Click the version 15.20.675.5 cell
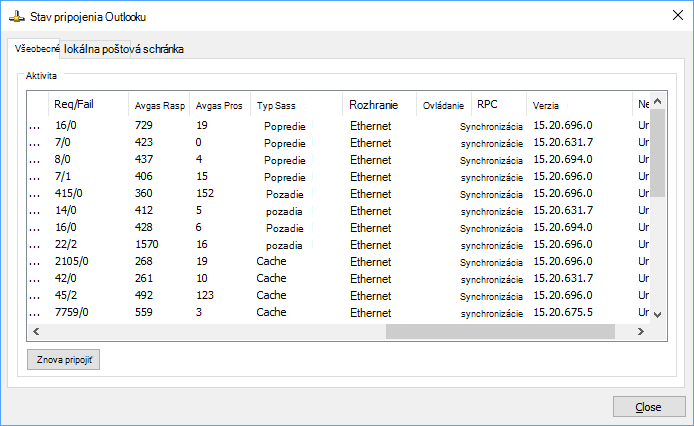The width and height of the screenshot is (694, 426). [563, 312]
